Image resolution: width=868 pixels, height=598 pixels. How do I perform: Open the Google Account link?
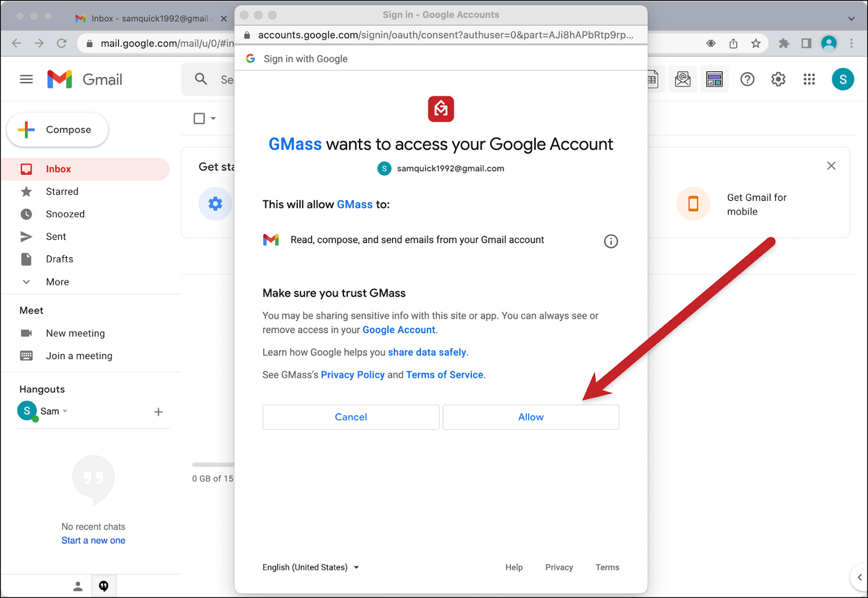click(x=399, y=330)
